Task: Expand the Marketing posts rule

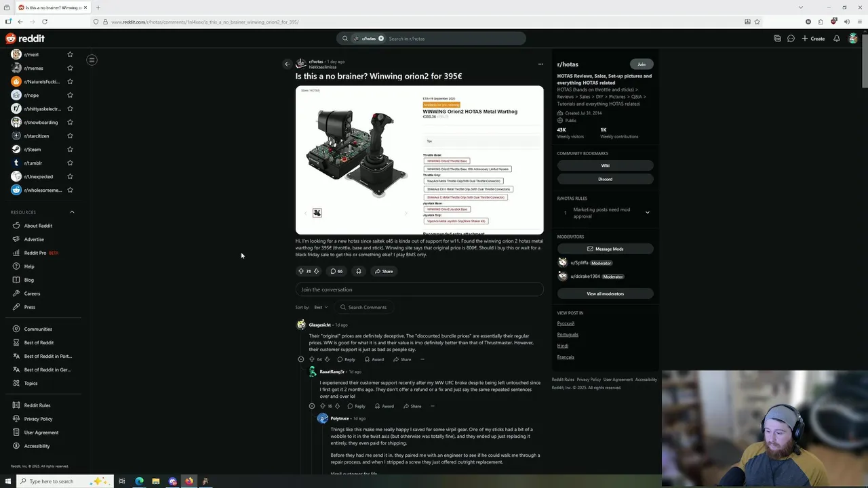Action: (x=647, y=212)
